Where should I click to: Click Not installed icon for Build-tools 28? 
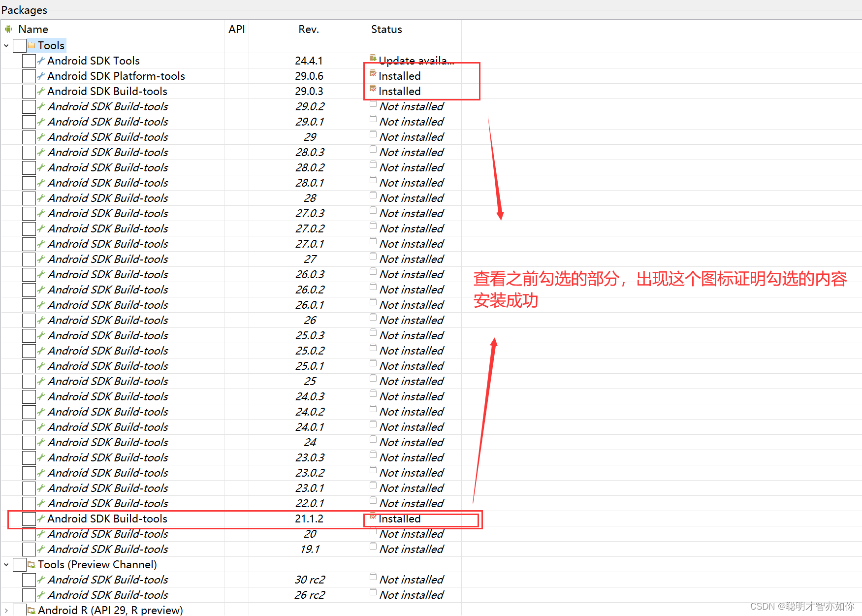(x=373, y=195)
